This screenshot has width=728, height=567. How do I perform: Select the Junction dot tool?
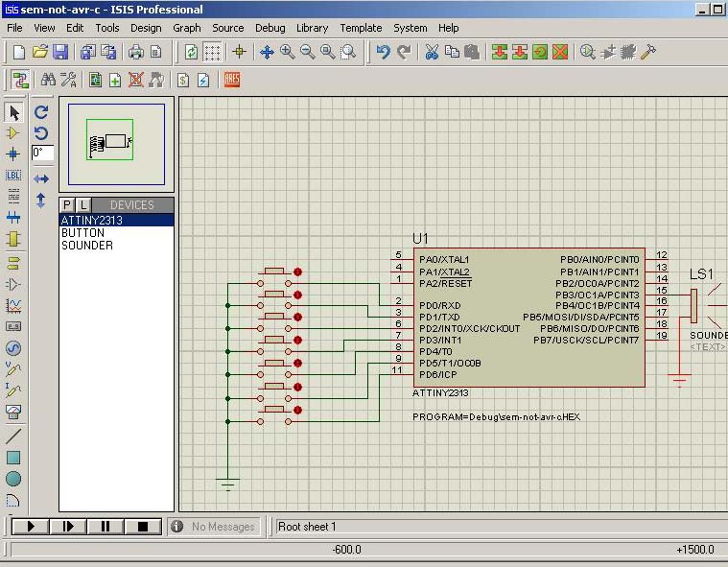coord(13,154)
